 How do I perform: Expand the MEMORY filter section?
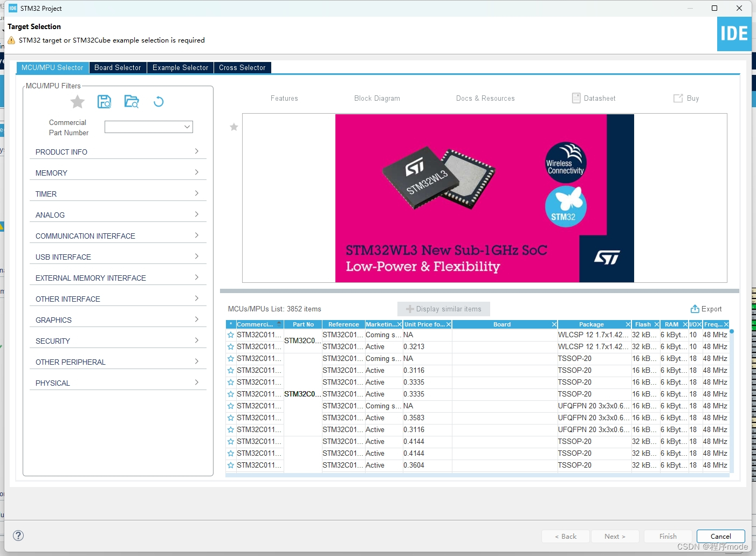tap(118, 173)
